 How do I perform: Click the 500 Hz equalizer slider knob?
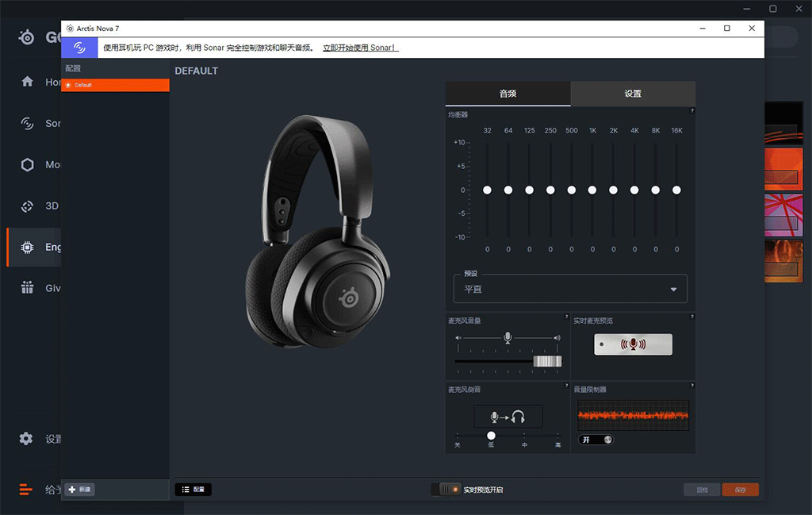pos(571,190)
